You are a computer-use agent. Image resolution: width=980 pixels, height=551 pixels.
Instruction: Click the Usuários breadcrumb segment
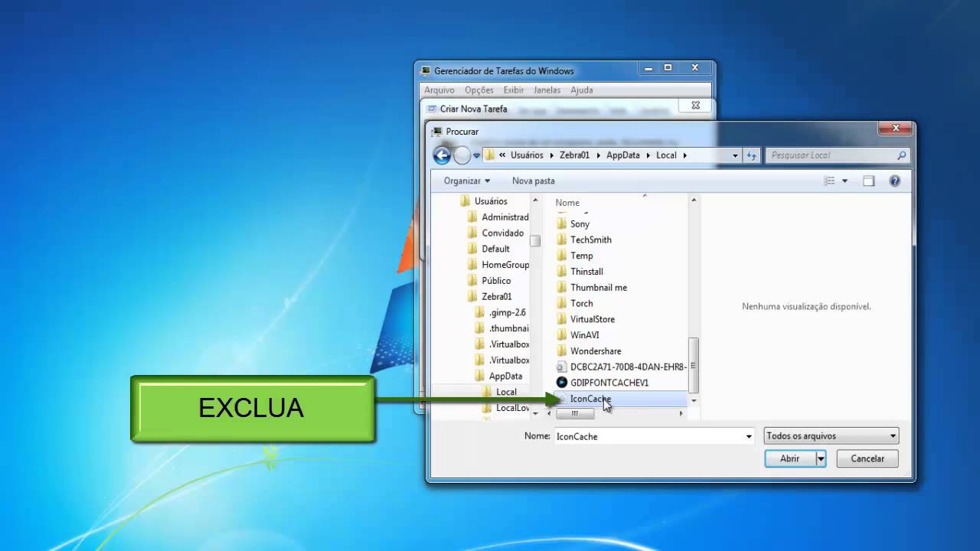(527, 155)
